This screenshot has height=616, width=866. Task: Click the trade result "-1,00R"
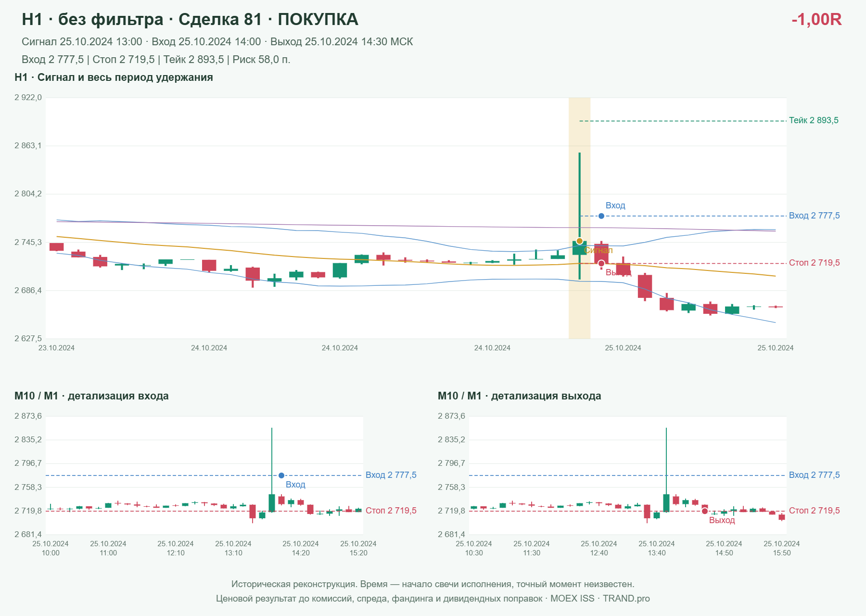click(816, 19)
